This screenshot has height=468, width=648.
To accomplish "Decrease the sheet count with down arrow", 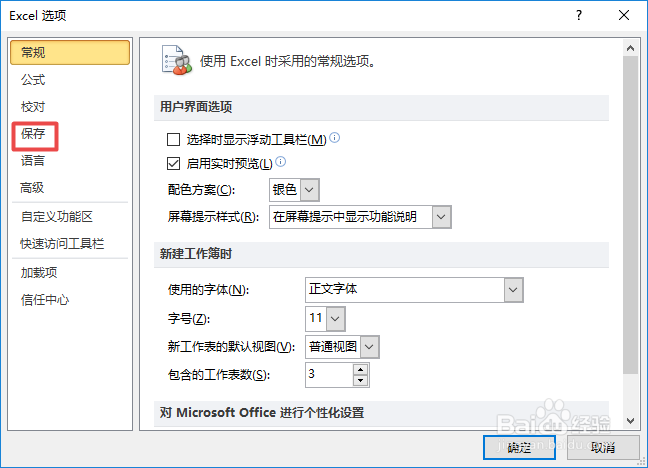I will 361,381.
